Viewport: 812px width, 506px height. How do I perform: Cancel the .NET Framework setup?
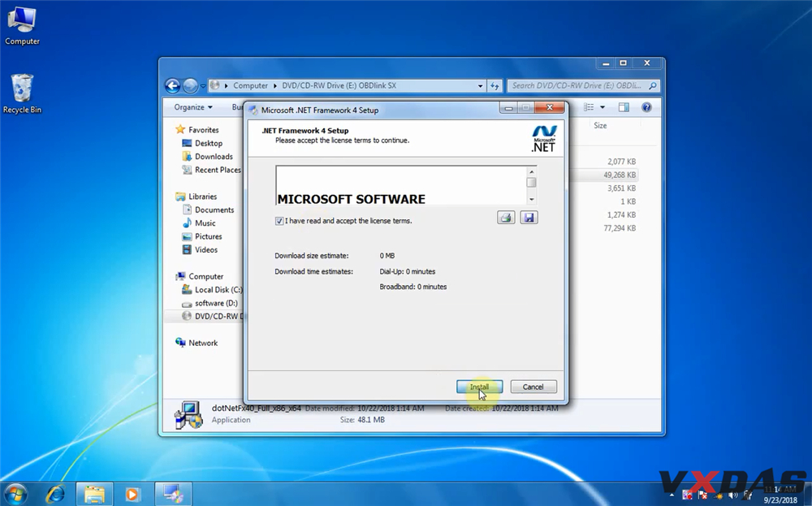click(x=533, y=387)
